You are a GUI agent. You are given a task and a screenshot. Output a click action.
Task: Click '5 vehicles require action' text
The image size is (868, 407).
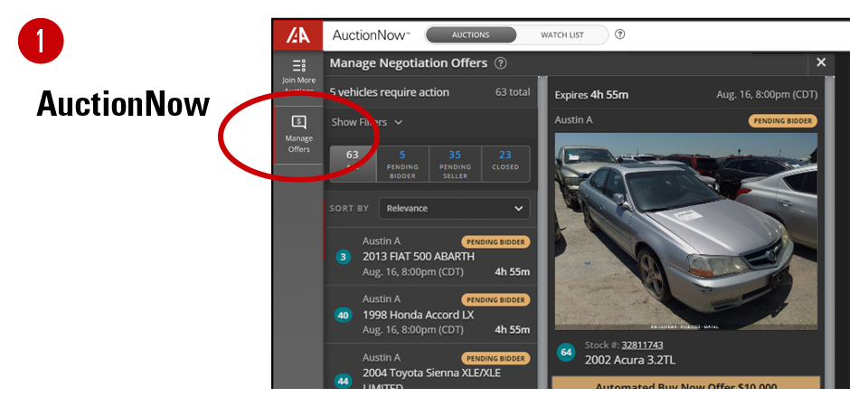[x=390, y=92]
